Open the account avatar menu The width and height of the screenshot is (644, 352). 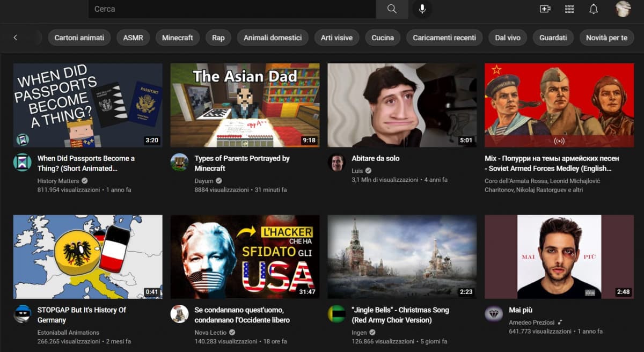(623, 9)
